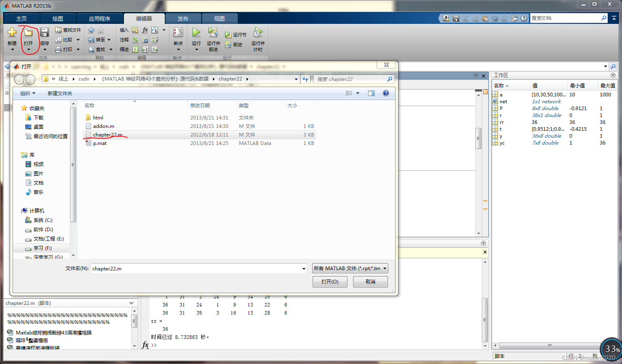Click the Cancel button in dialog
This screenshot has height=364, width=622.
coord(371,282)
